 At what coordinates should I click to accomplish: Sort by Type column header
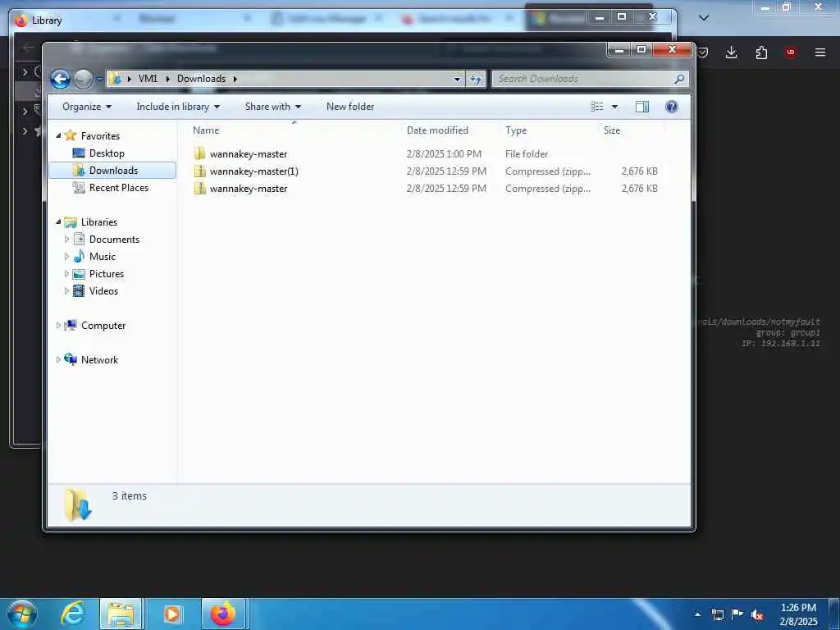pos(516,130)
